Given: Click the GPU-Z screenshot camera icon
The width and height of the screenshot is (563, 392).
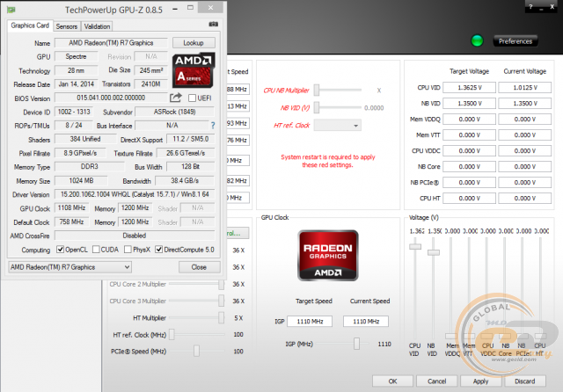Looking at the screenshot, I should [x=213, y=24].
